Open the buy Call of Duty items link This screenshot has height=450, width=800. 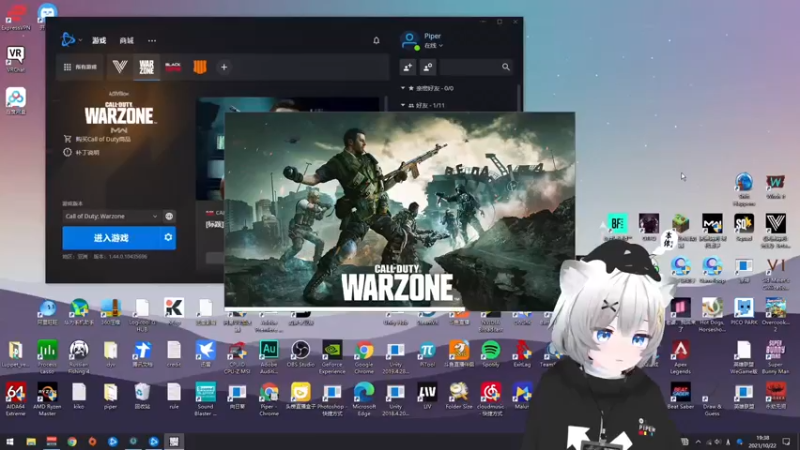point(97,139)
